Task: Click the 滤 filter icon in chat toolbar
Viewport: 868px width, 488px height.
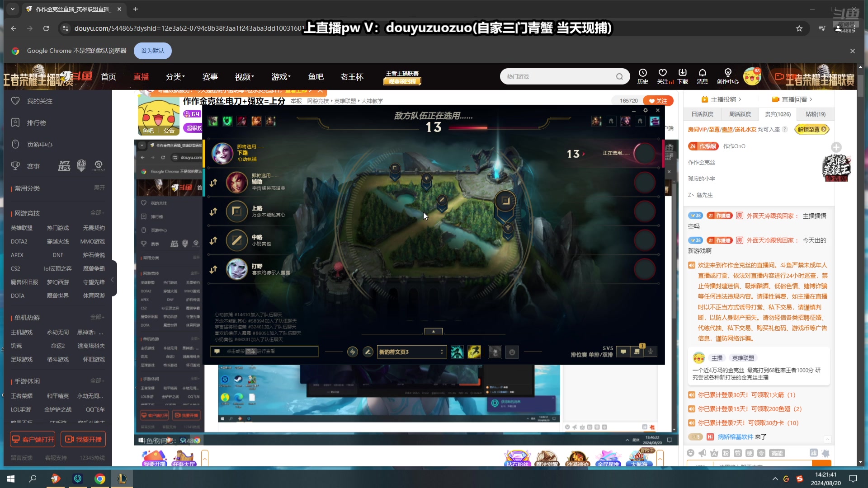Action: click(814, 453)
